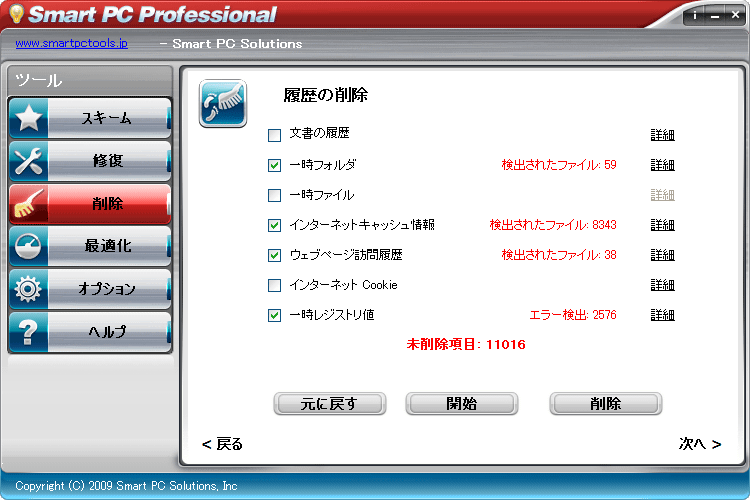Click エラー検出: 2576 text
Image resolution: width=750 pixels, height=500 pixels.
click(573, 315)
